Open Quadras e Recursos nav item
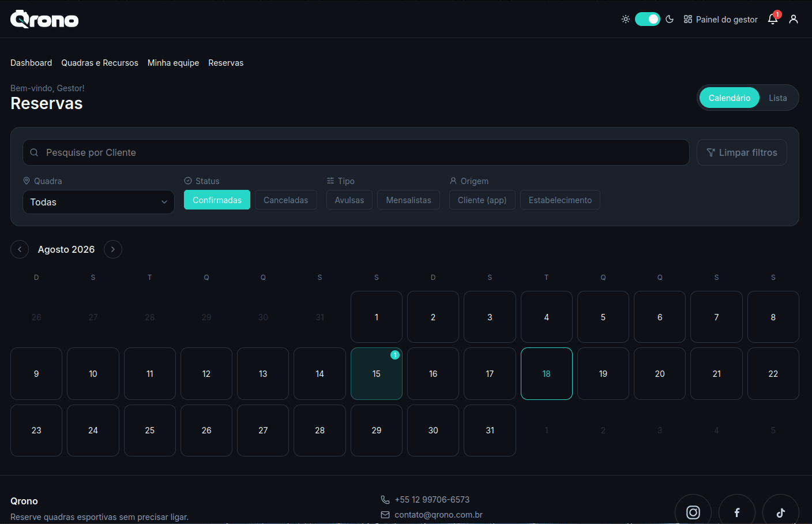This screenshot has height=524, width=812. click(x=100, y=63)
